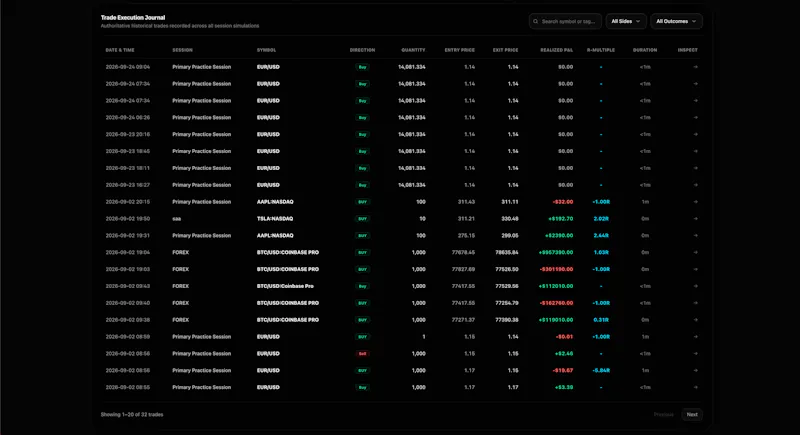Open inspect arrow for 2026-09-23 18:45 trade
This screenshot has width=800, height=435.
pos(695,151)
